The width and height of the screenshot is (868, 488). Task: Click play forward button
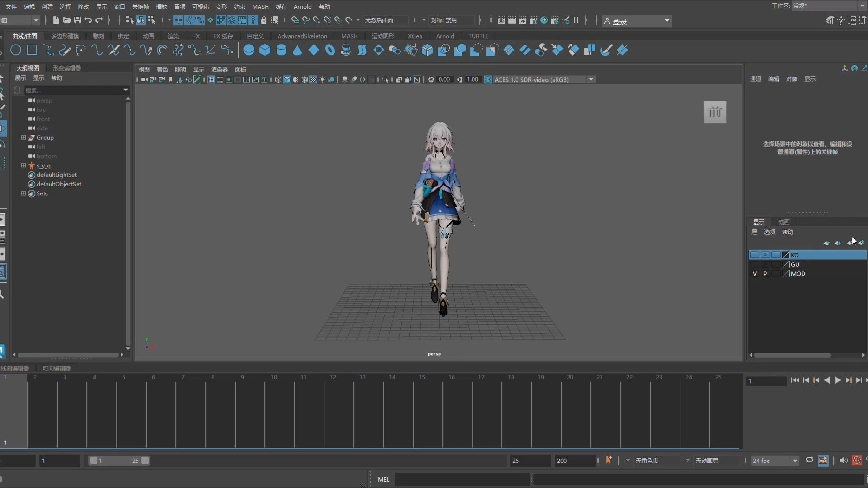[838, 380]
